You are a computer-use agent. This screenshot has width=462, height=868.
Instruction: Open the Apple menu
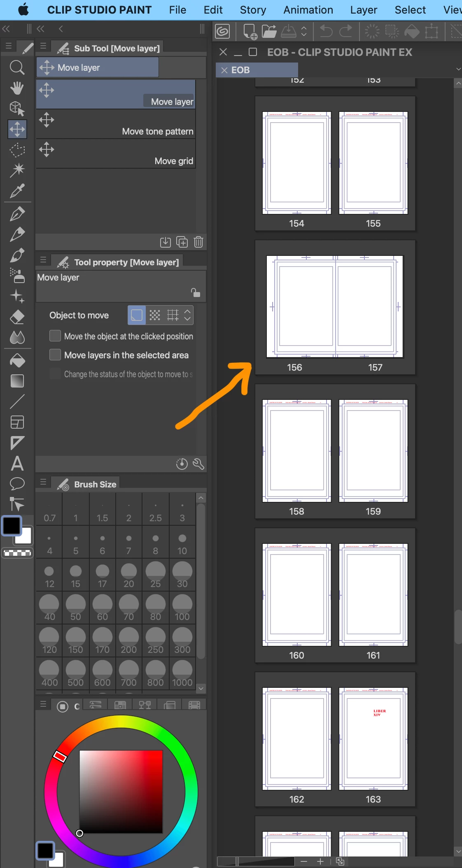pyautogui.click(x=24, y=9)
